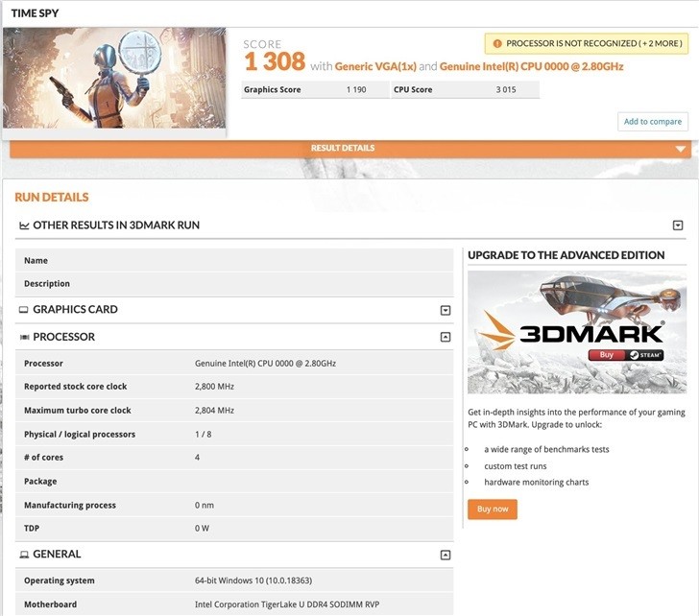Click the Time Spy benchmark thumbnail image
699x616 pixels.
tap(114, 78)
